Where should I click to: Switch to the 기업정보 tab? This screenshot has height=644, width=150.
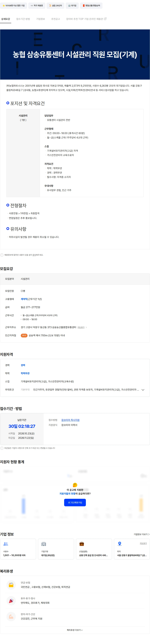point(40,19)
